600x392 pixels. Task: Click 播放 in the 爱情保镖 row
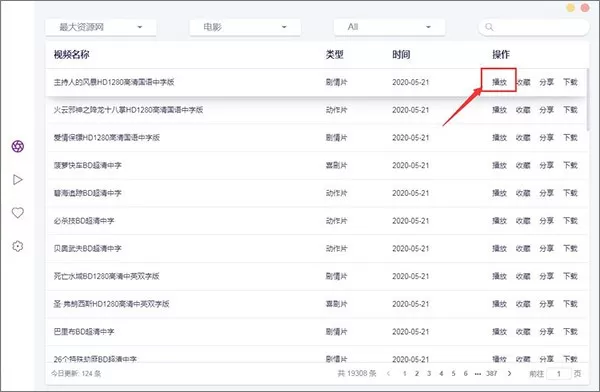[x=499, y=137]
